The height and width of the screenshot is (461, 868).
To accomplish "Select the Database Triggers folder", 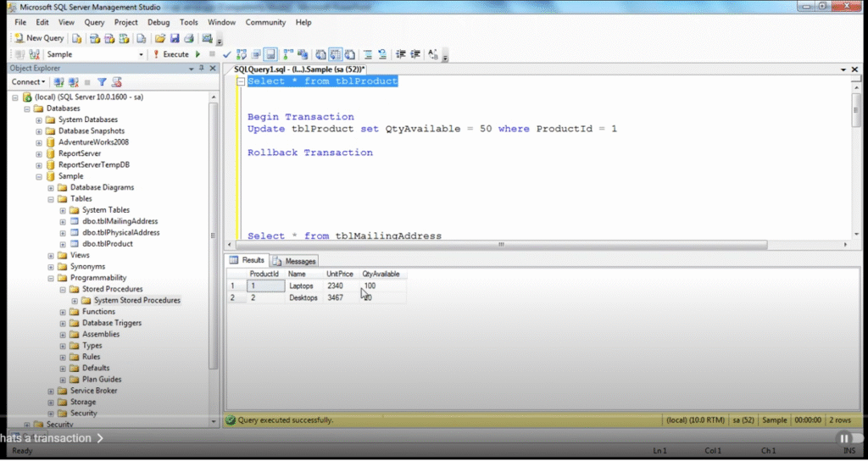I will (x=112, y=323).
